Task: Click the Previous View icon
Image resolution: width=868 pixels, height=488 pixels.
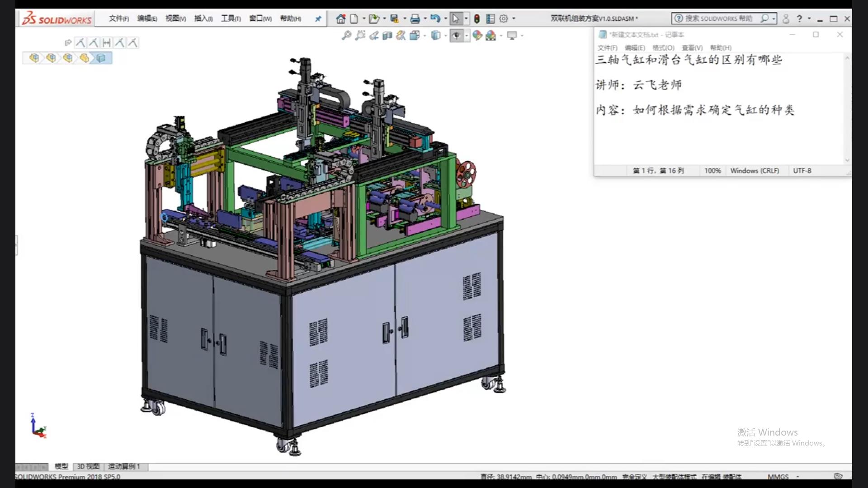Action: [374, 35]
